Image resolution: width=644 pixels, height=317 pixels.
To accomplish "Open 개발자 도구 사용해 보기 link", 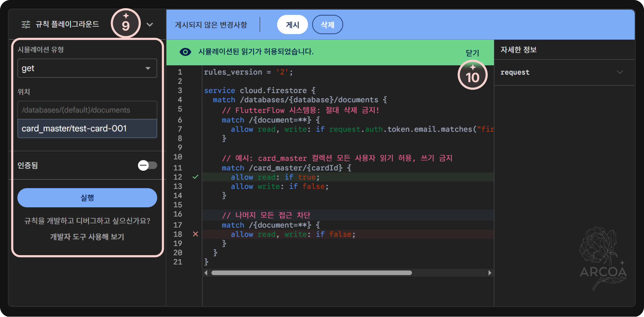I will (87, 236).
